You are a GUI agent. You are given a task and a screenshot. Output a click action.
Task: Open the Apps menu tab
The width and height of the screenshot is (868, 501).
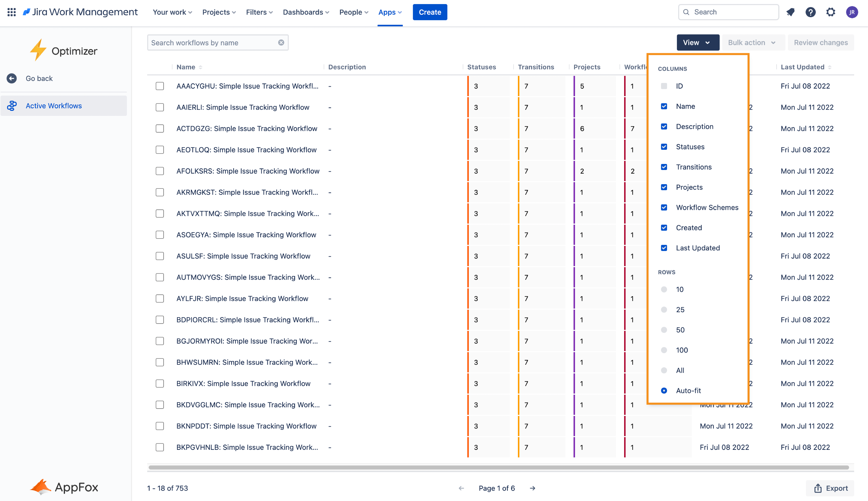(390, 12)
